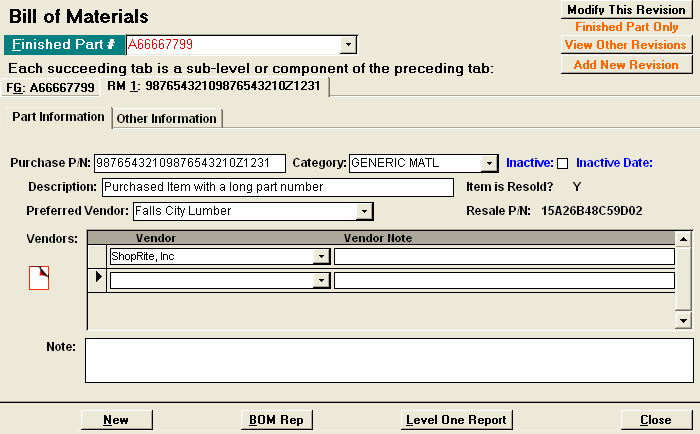Open the Preferred Vendor dropdown

(x=365, y=211)
